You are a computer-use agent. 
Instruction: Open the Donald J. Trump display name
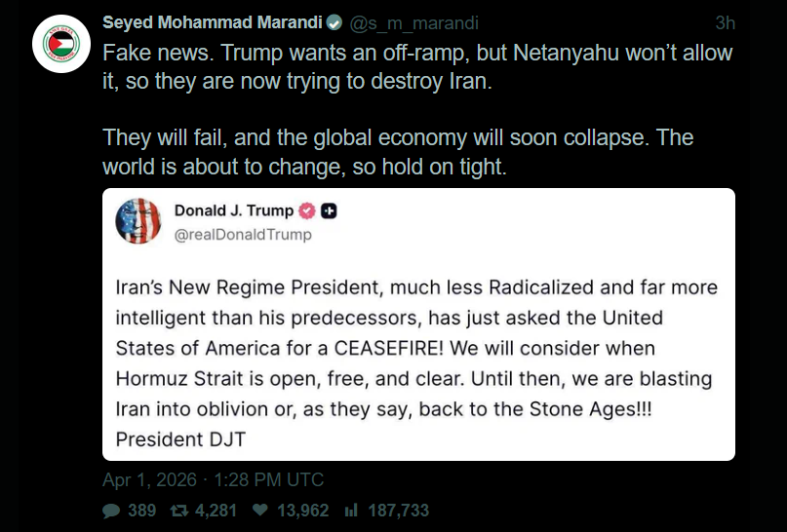[234, 210]
